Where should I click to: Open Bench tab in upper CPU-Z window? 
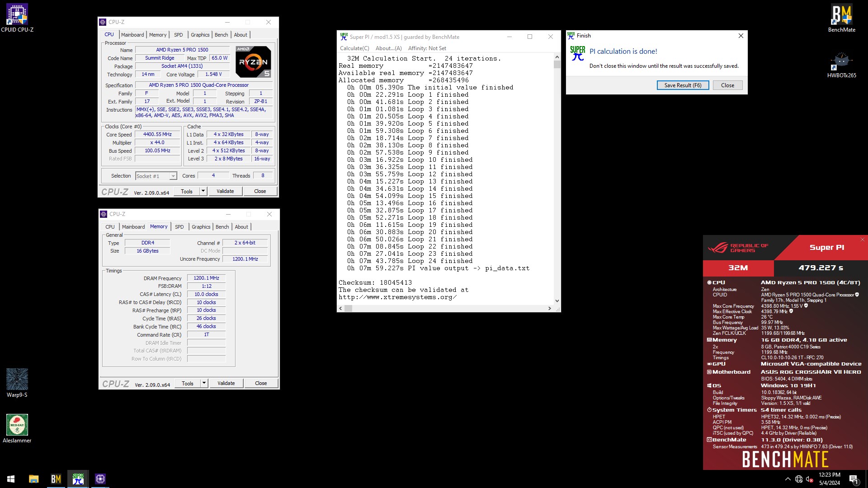tap(222, 35)
